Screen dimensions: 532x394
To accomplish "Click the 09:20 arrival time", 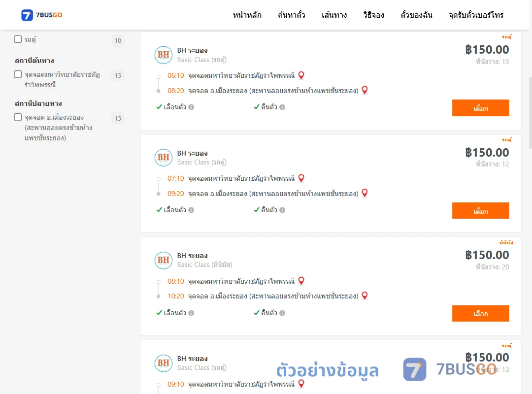I will pyautogui.click(x=176, y=194).
